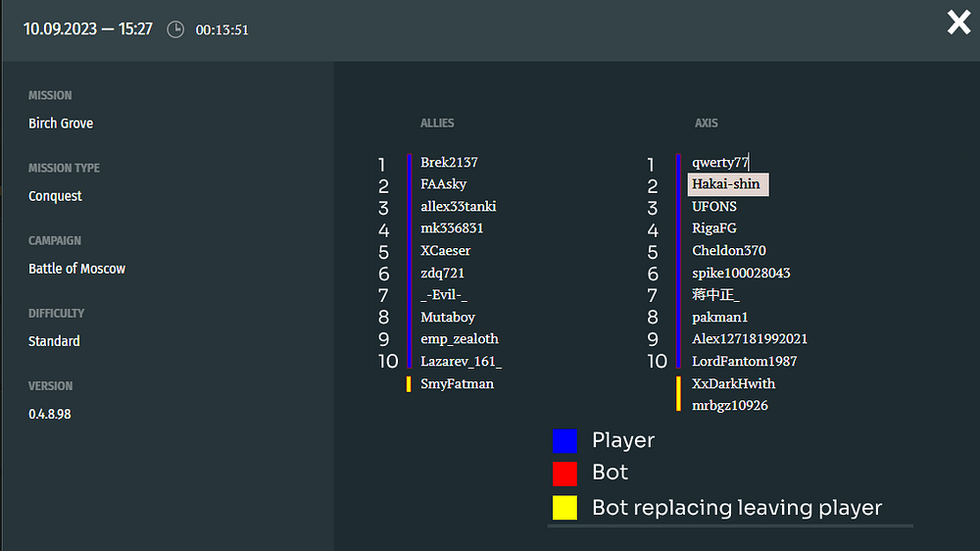The height and width of the screenshot is (551, 980).
Task: Click the yellow replacement bot legend swatch
Action: point(564,508)
